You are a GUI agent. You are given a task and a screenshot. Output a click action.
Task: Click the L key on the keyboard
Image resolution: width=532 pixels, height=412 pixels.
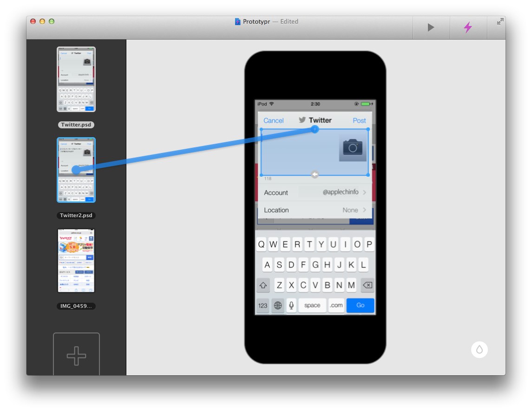point(363,265)
